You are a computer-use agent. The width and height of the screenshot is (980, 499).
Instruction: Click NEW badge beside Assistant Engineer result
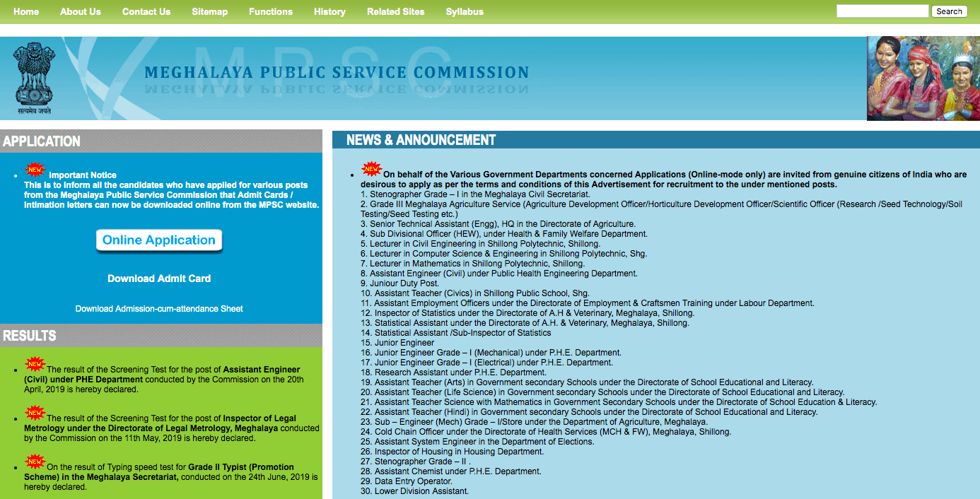(35, 365)
